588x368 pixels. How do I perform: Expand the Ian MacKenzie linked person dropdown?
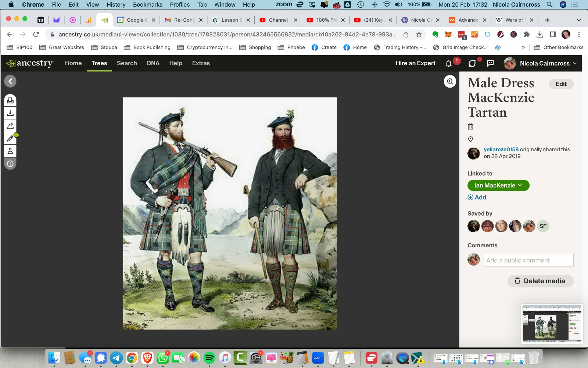click(498, 185)
